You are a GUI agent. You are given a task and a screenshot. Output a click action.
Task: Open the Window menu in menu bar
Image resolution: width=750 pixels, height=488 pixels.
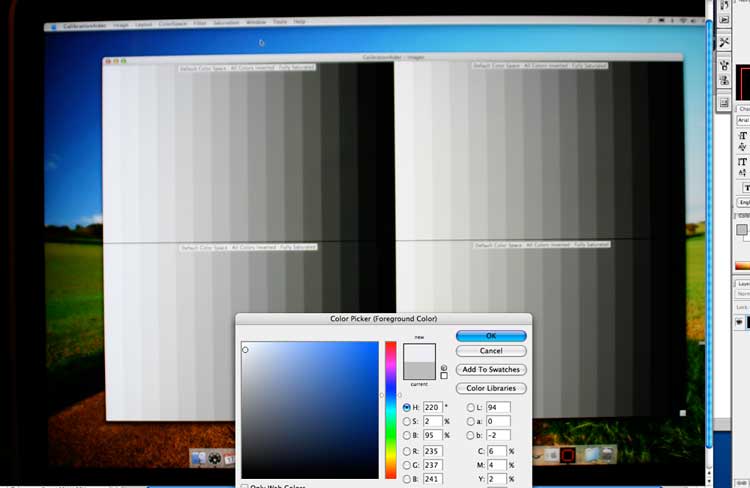pyautogui.click(x=256, y=22)
